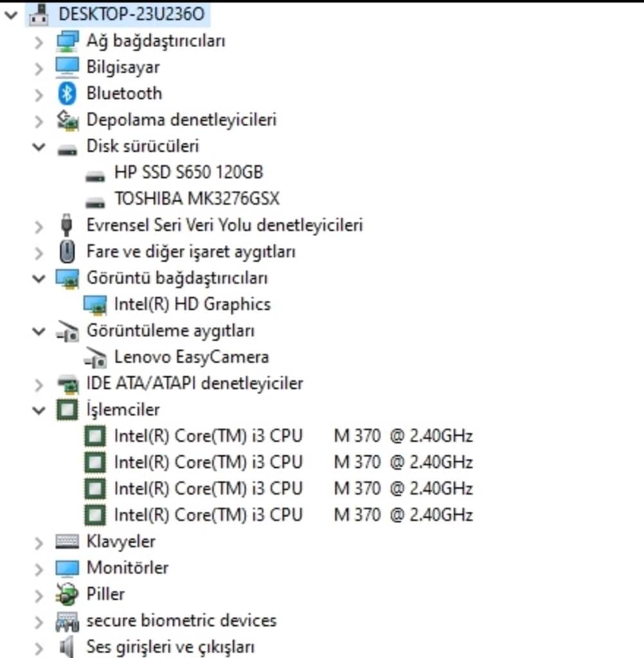The image size is (644, 658).
Task: Expand the Bilgisayar category
Action: pos(39,68)
